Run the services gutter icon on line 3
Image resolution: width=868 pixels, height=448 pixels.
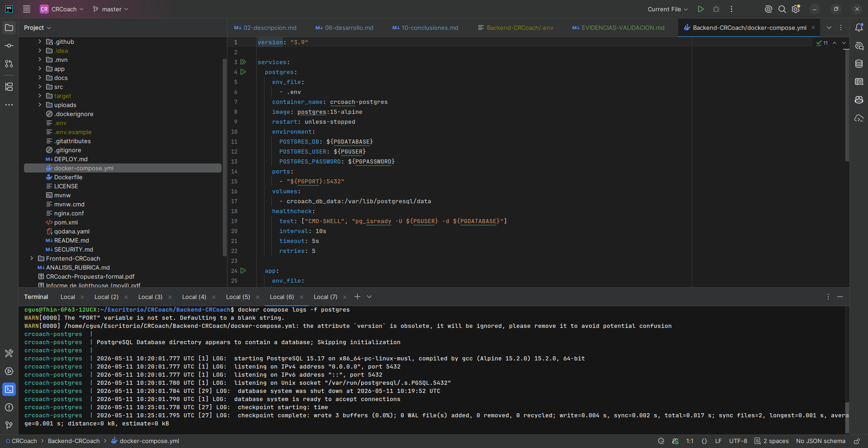(x=243, y=62)
